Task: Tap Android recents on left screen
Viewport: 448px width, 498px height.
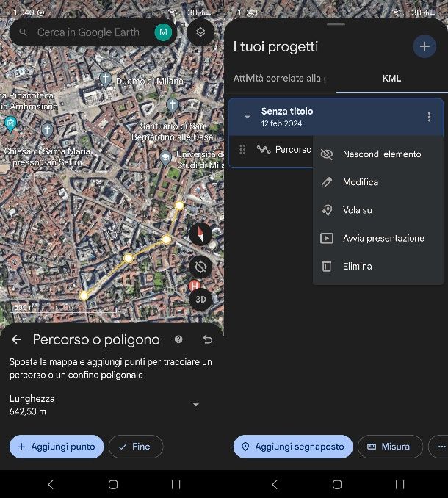Action: coord(176,484)
